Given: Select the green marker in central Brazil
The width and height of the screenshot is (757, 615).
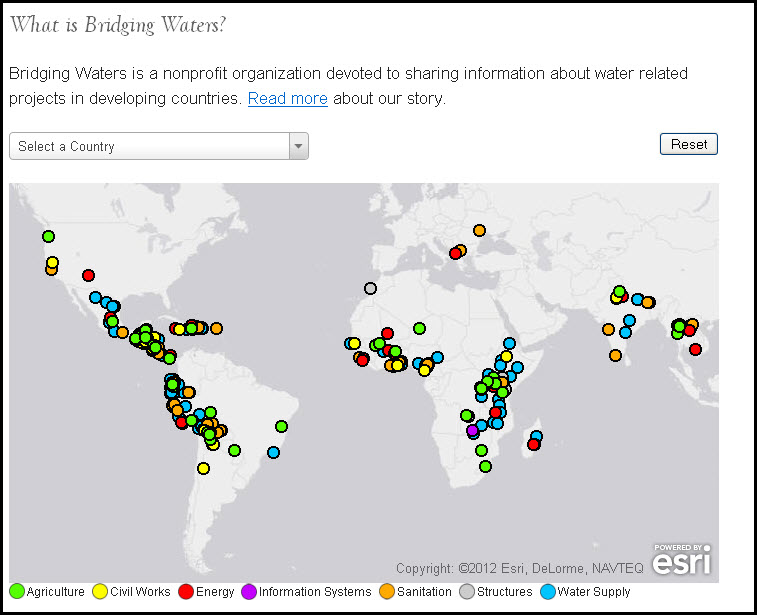Looking at the screenshot, I should click(x=235, y=450).
